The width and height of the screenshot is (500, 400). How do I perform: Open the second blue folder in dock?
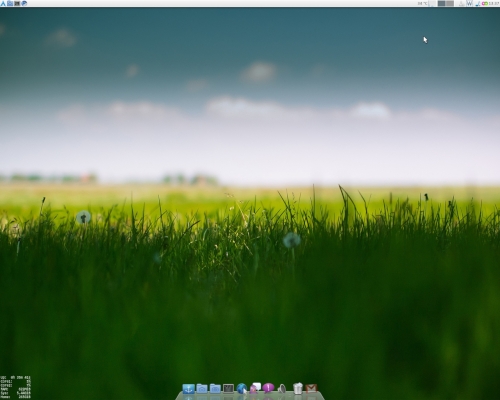coord(215,389)
